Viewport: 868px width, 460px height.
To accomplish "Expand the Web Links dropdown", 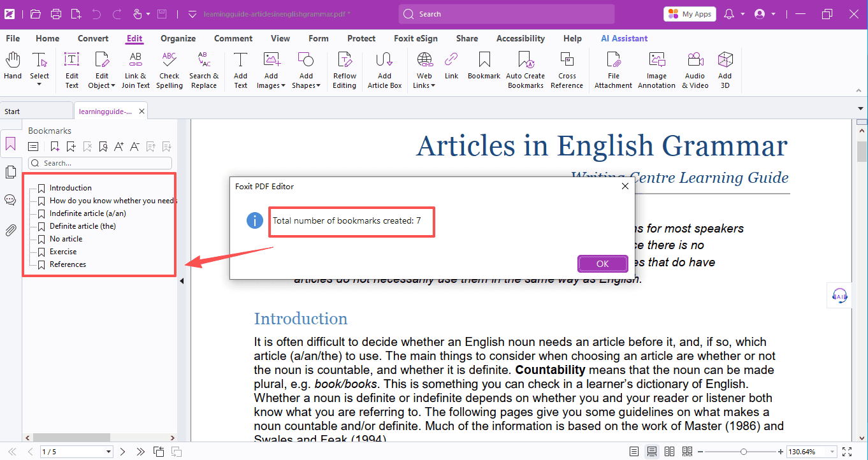I will coord(433,85).
